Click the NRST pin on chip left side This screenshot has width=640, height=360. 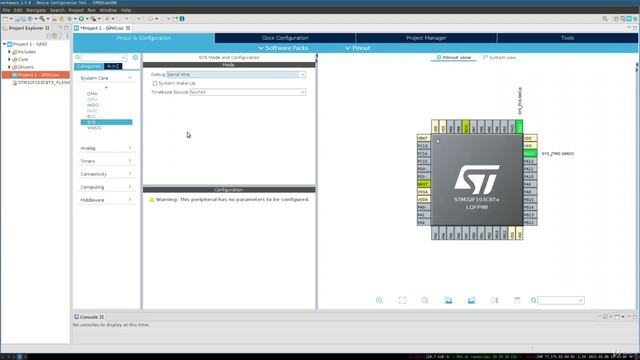tap(423, 184)
